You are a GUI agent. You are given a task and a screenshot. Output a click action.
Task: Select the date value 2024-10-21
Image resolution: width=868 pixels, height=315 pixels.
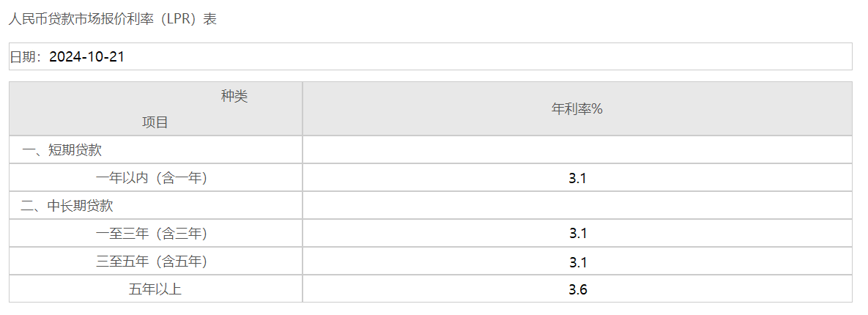pyautogui.click(x=86, y=56)
